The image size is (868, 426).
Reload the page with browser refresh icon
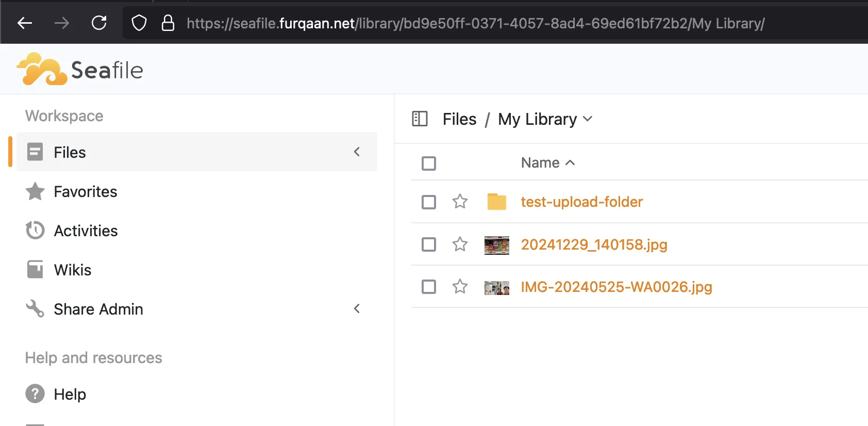99,23
